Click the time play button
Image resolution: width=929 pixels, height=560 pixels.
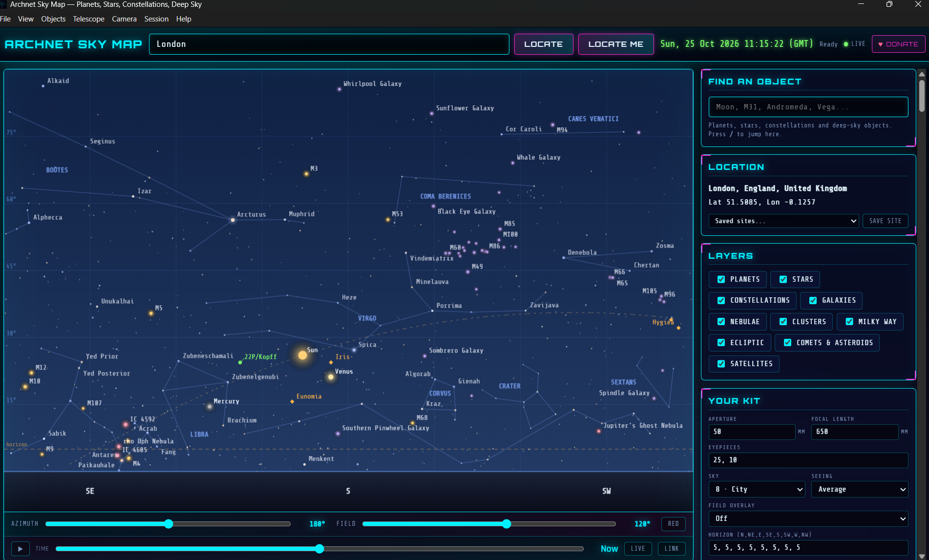pyautogui.click(x=20, y=549)
